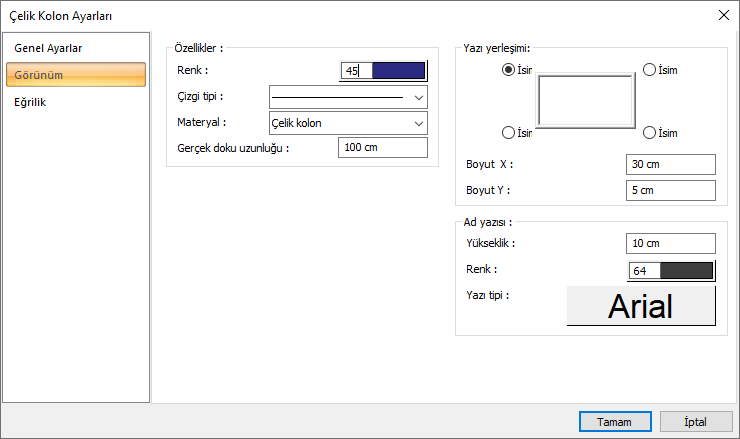Click the Gerçek doku uzunluğu field

tap(383, 147)
